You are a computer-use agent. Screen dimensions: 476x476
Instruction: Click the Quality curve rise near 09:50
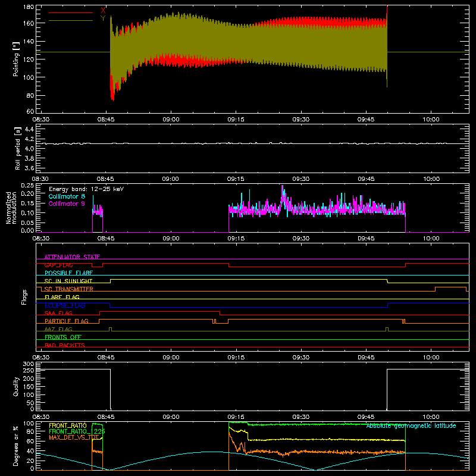pyautogui.click(x=387, y=389)
